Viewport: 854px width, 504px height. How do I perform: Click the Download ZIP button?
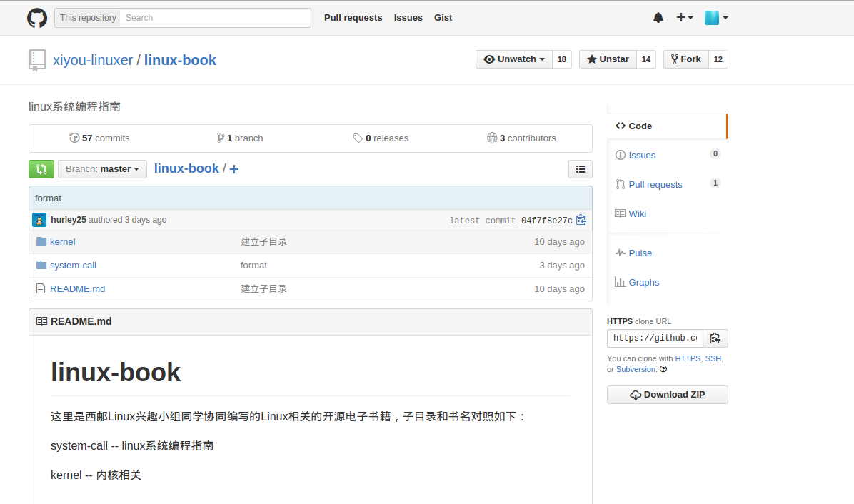pos(667,395)
